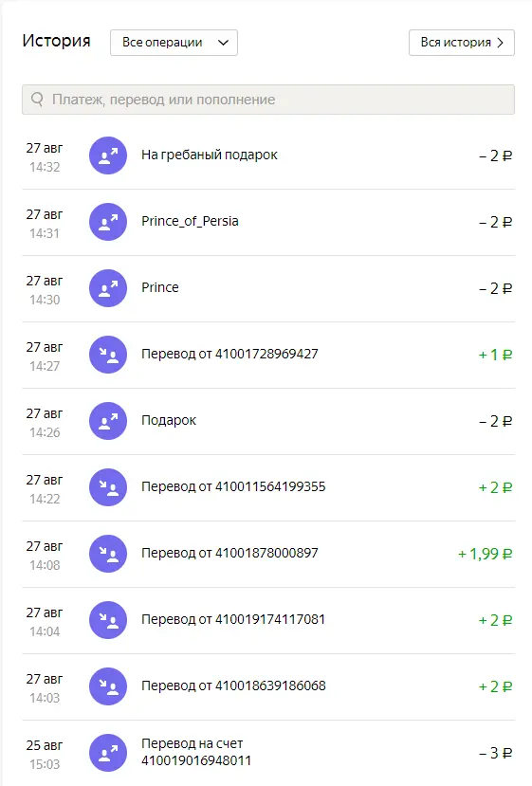Open the На гребаный подарок transaction
This screenshot has width=532, height=786.
coord(268,155)
